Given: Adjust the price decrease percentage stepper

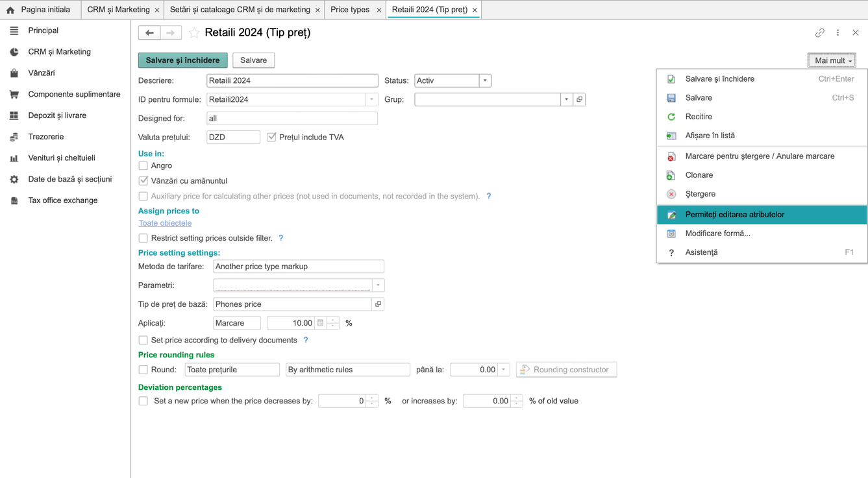Looking at the screenshot, I should coord(372,401).
